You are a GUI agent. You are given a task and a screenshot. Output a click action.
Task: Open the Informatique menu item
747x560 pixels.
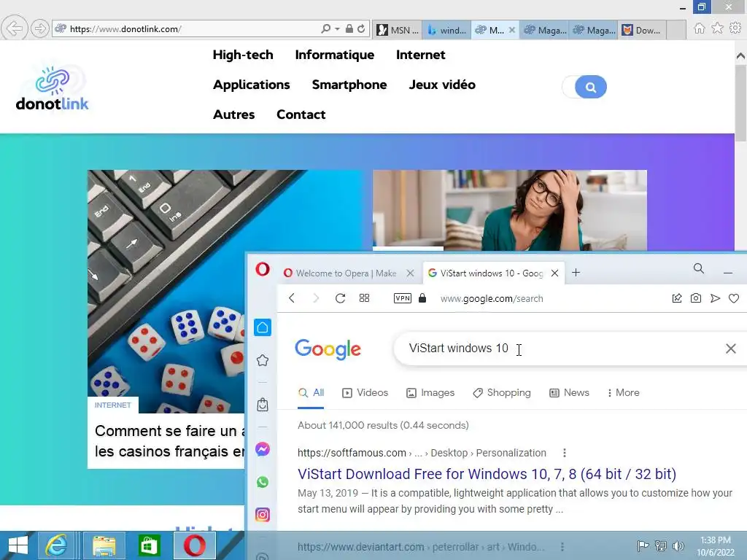click(334, 55)
